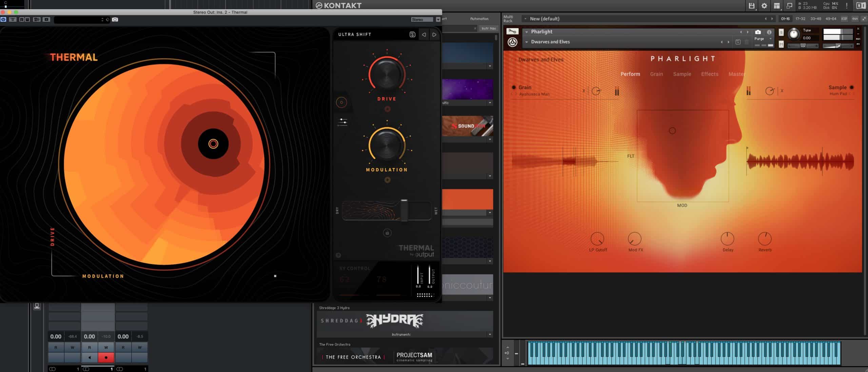Switch to Pharlight's Effects tab
The height and width of the screenshot is (372, 868).
pos(710,74)
